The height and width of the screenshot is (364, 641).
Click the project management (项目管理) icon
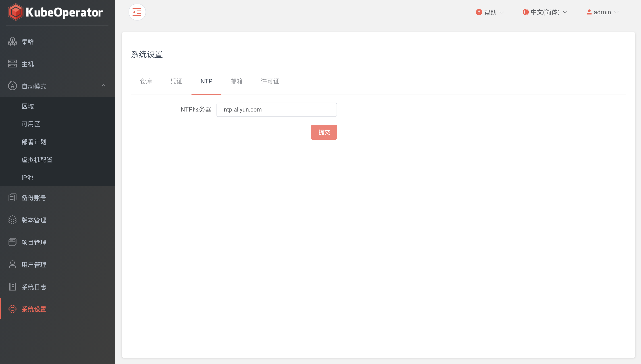pos(12,242)
